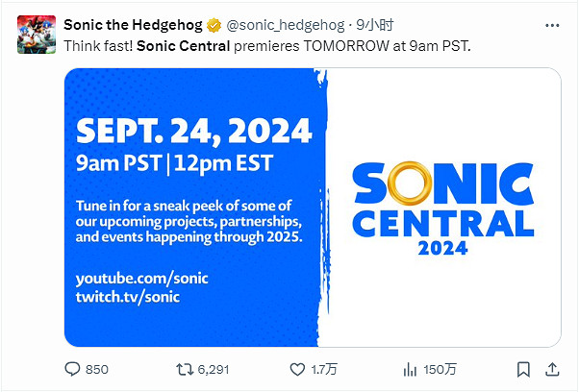Screen dimensions: 579x392
Task: Click the reply speech bubble icon
Action: (x=72, y=369)
